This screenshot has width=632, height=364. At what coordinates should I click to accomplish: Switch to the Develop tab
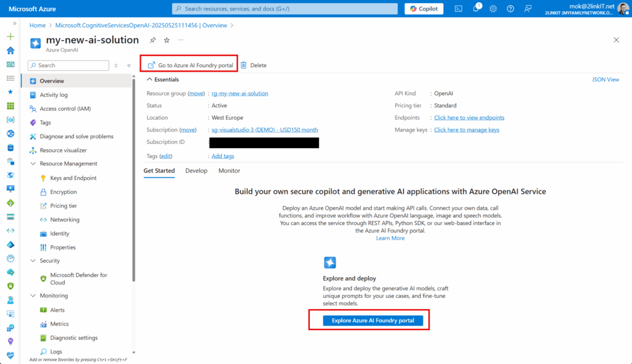click(196, 170)
